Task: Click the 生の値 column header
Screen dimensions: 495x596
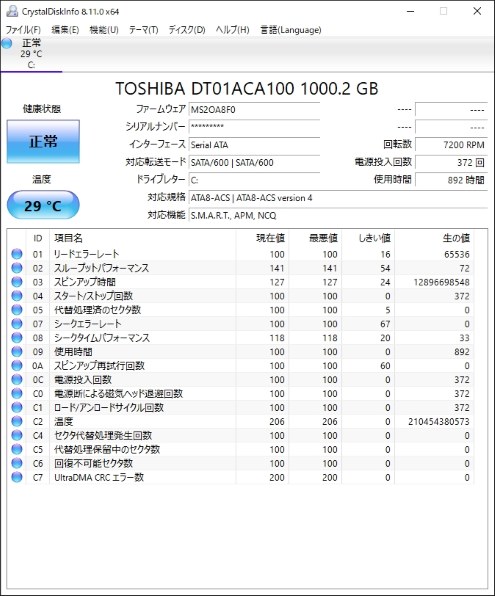Action: click(434, 238)
